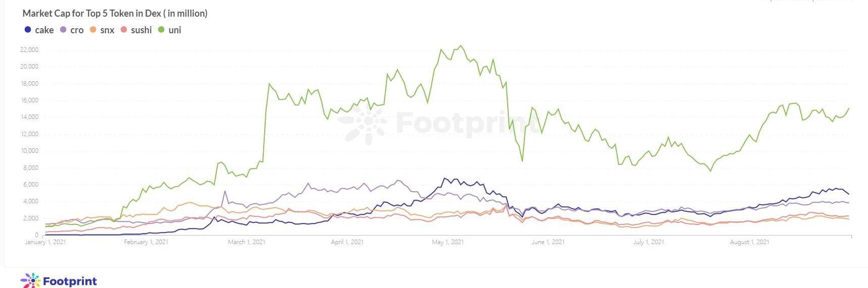Click the March 1, 2021 axis label

[x=247, y=242]
